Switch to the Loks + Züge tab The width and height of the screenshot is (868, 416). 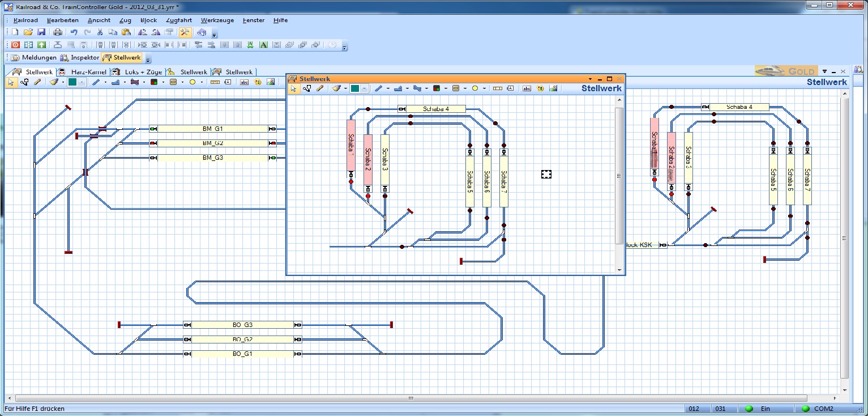pyautogui.click(x=138, y=72)
